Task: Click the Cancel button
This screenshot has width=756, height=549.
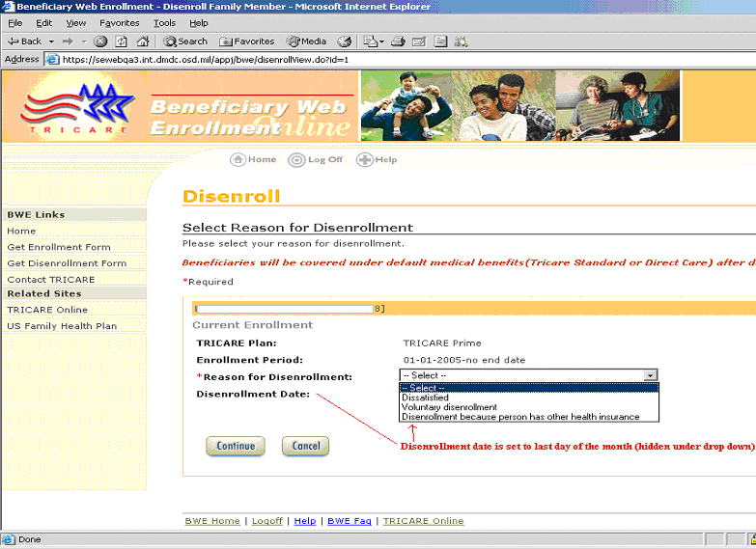Action: point(306,446)
